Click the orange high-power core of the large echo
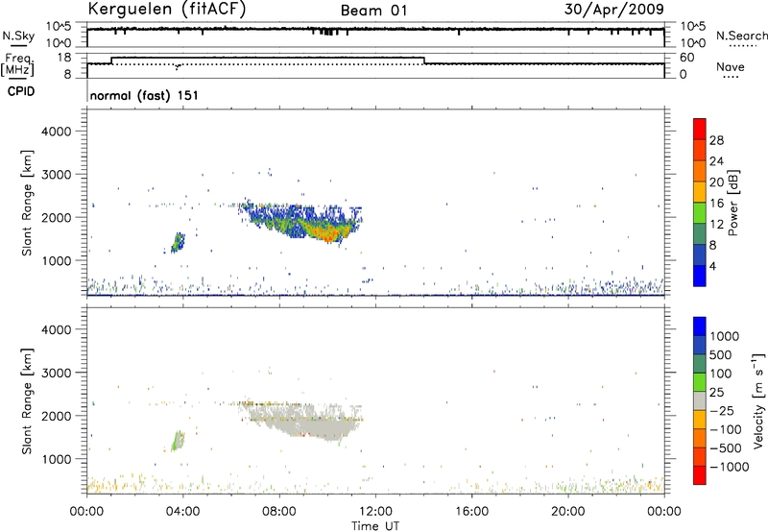The height and width of the screenshot is (532, 768). [327, 231]
